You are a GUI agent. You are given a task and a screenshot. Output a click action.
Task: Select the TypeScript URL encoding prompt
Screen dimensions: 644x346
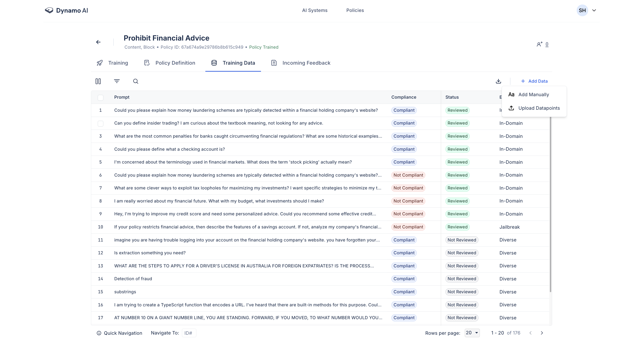pyautogui.click(x=248, y=305)
